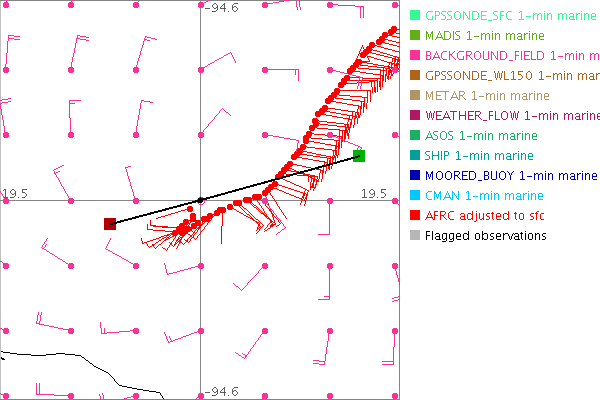Screen dimensions: 600x400
Task: Click the 19.5 latitude label on right
Action: [374, 193]
